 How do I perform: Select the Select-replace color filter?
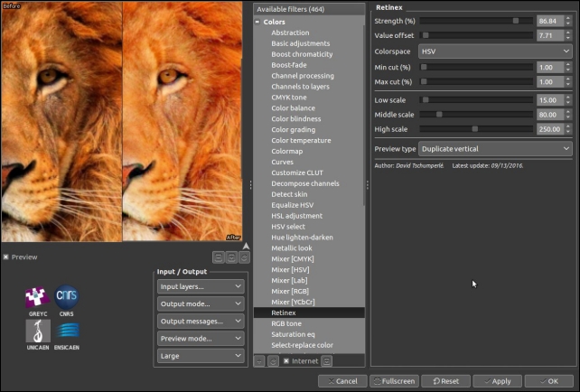[x=303, y=345]
